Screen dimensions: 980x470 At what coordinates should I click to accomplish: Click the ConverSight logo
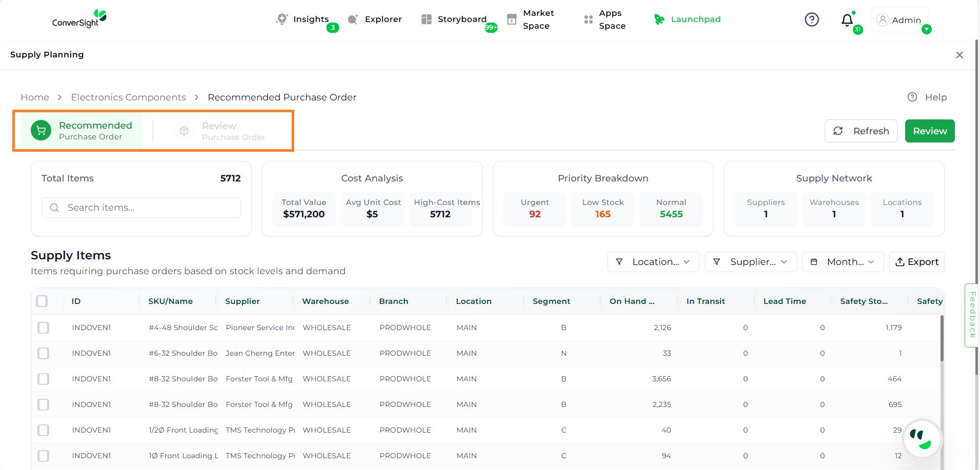click(79, 19)
